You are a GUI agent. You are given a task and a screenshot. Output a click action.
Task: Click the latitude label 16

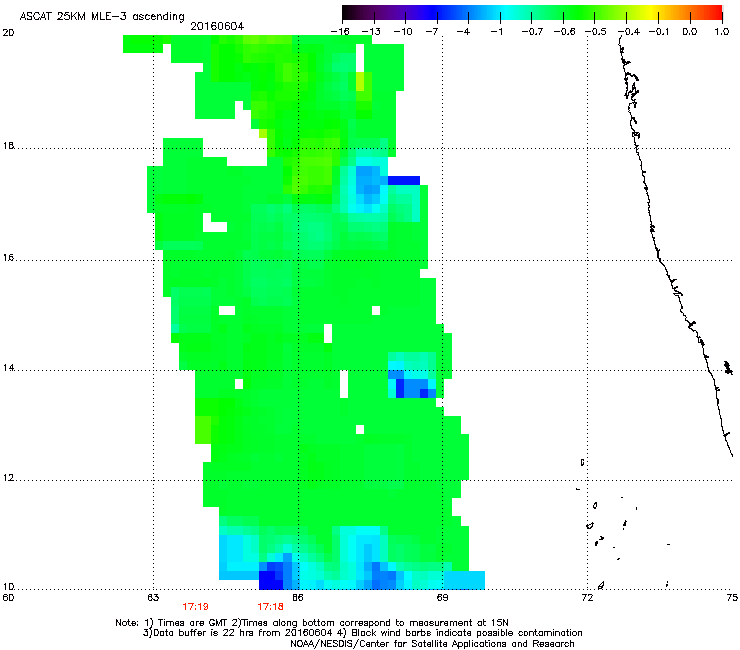pyautogui.click(x=8, y=258)
